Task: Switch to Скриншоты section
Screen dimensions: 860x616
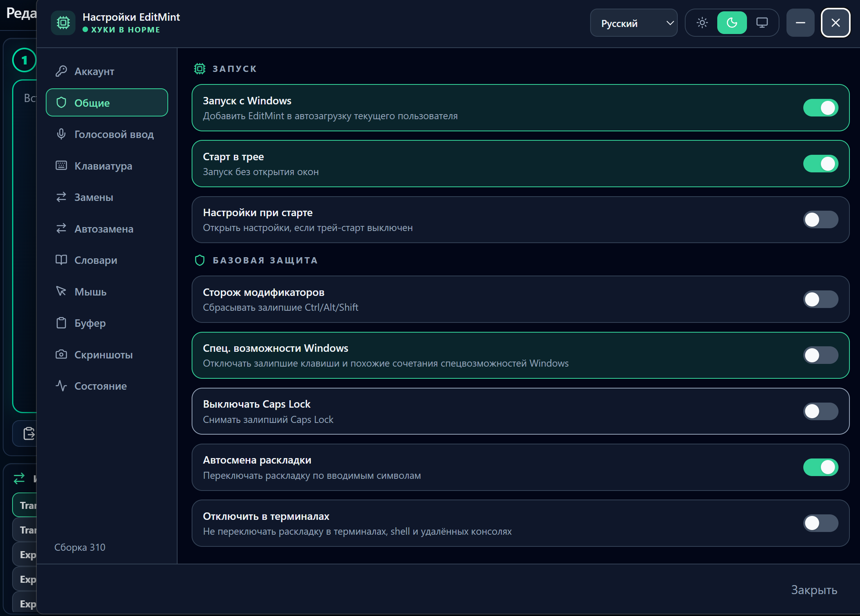Action: (107, 354)
